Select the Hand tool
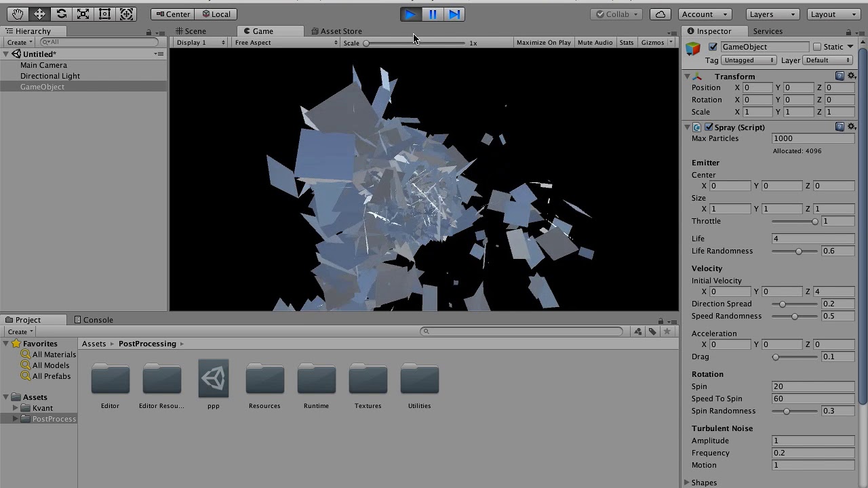 (18, 14)
